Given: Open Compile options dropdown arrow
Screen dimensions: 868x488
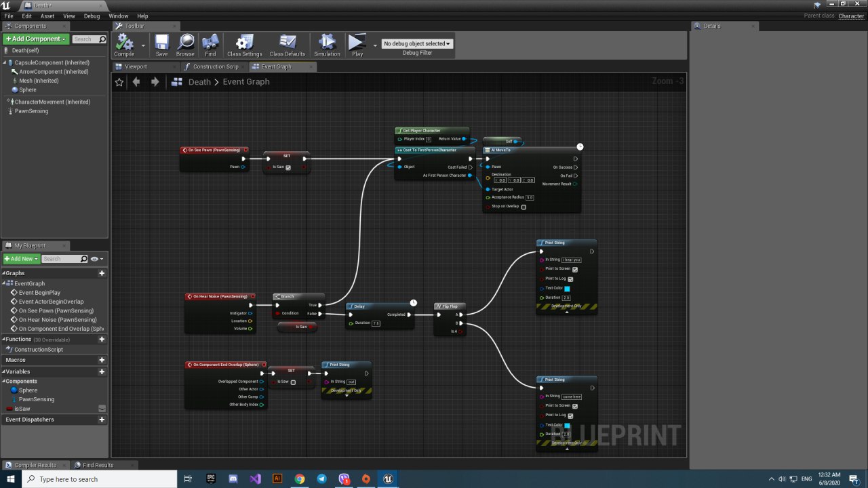Looking at the screenshot, I should click(x=142, y=45).
